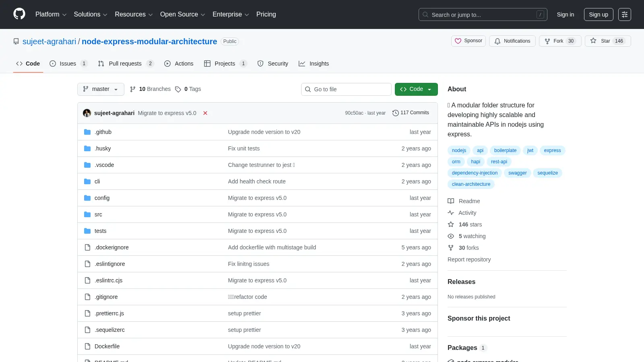Screen dimensions: 644x362
Task: Fork the repository with the Fork button
Action: click(560, 41)
